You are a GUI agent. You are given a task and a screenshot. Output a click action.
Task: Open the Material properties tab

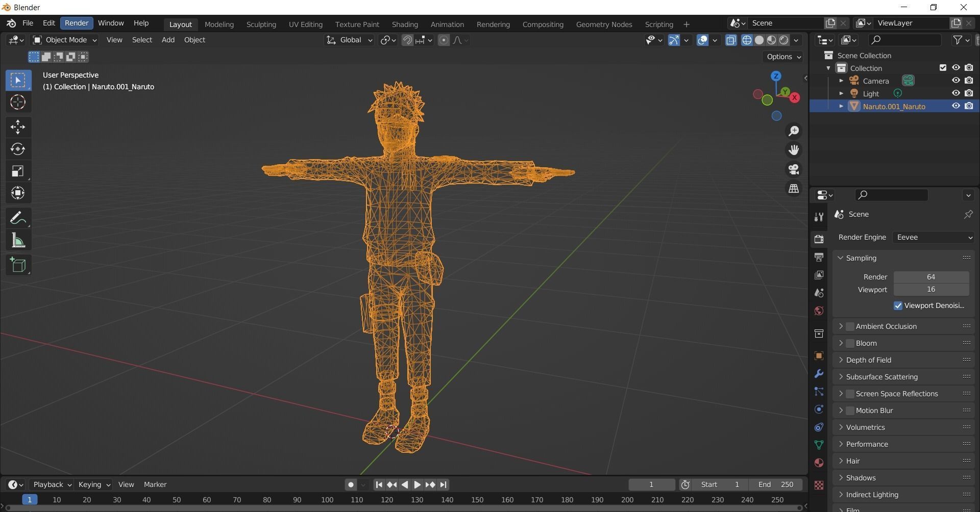tap(819, 463)
